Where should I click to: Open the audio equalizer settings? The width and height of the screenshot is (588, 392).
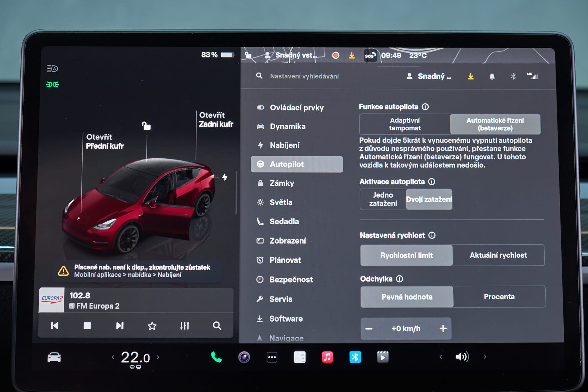tap(185, 326)
